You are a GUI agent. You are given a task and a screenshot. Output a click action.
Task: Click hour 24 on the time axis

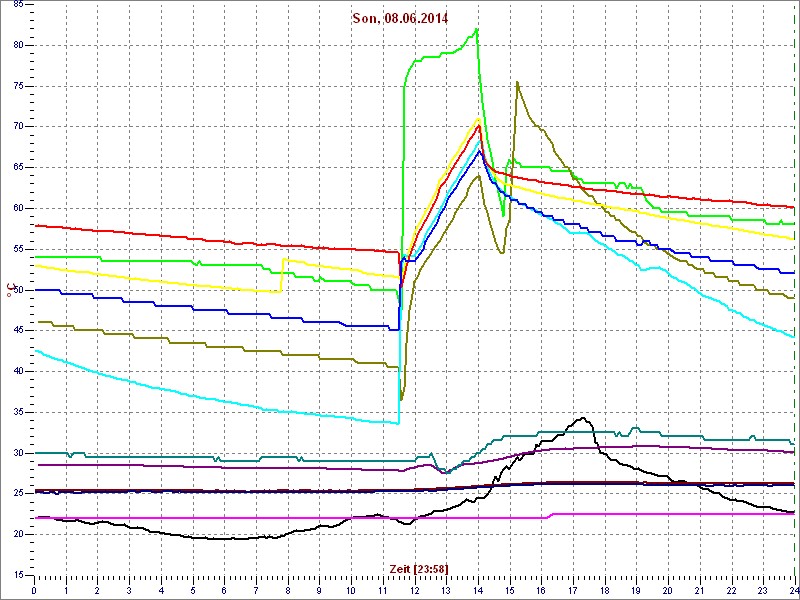pos(793,591)
